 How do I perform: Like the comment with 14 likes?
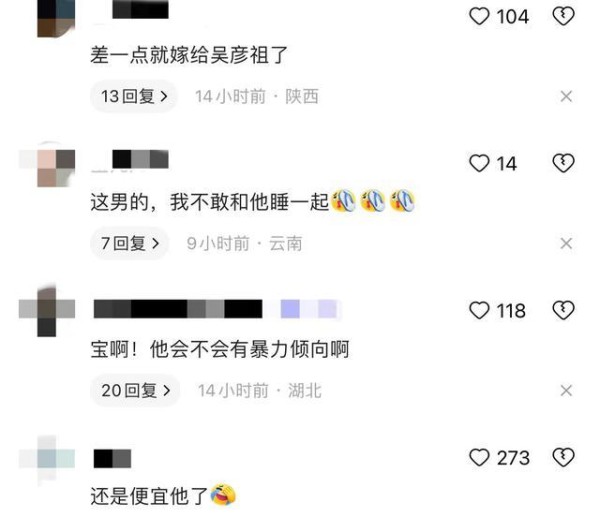(479, 163)
